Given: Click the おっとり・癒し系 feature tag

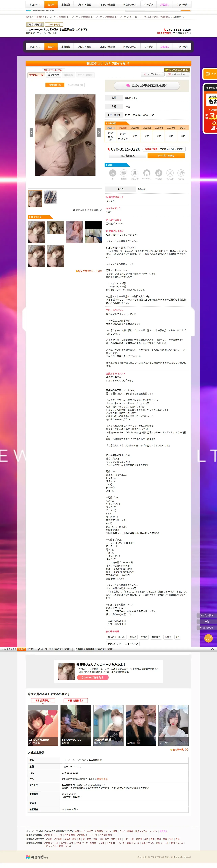Looking at the screenshot, I should [x=116, y=637].
